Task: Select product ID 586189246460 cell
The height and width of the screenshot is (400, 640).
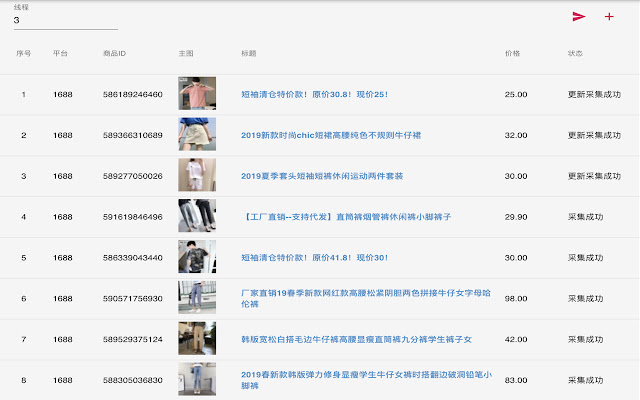Action: click(x=133, y=94)
